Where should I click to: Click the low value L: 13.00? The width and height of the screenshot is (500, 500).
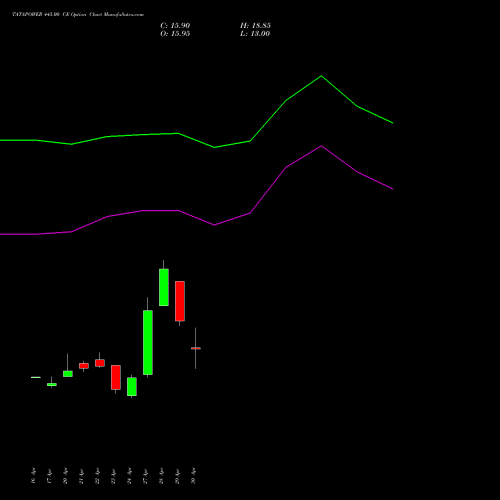coord(255,34)
